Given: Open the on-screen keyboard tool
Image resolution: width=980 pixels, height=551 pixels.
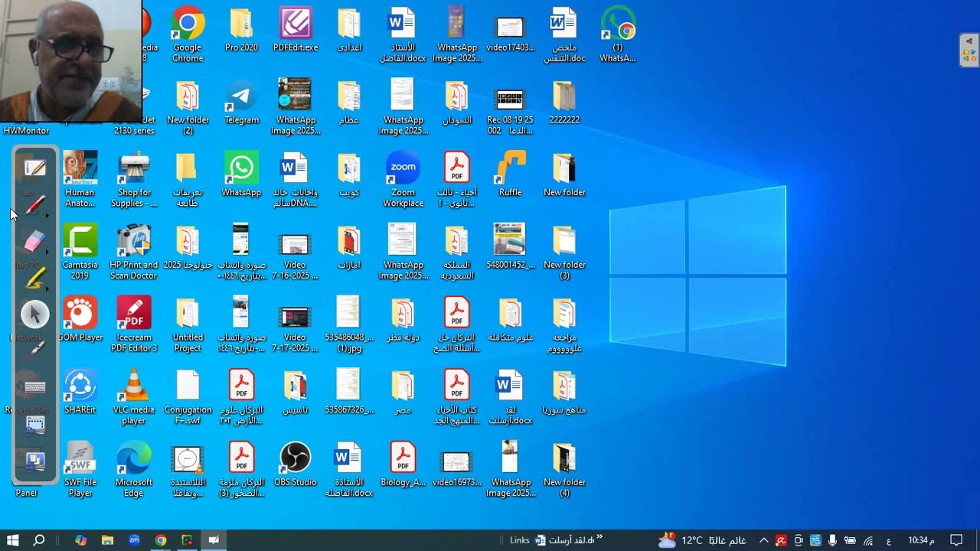Looking at the screenshot, I should pyautogui.click(x=34, y=387).
